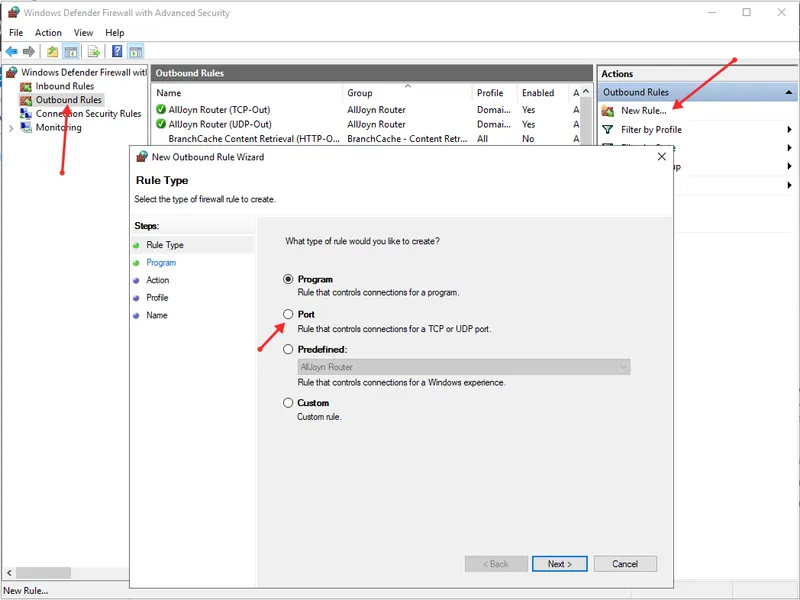The height and width of the screenshot is (600, 800).
Task: Open Help via the blue question mark icon
Action: point(117,51)
